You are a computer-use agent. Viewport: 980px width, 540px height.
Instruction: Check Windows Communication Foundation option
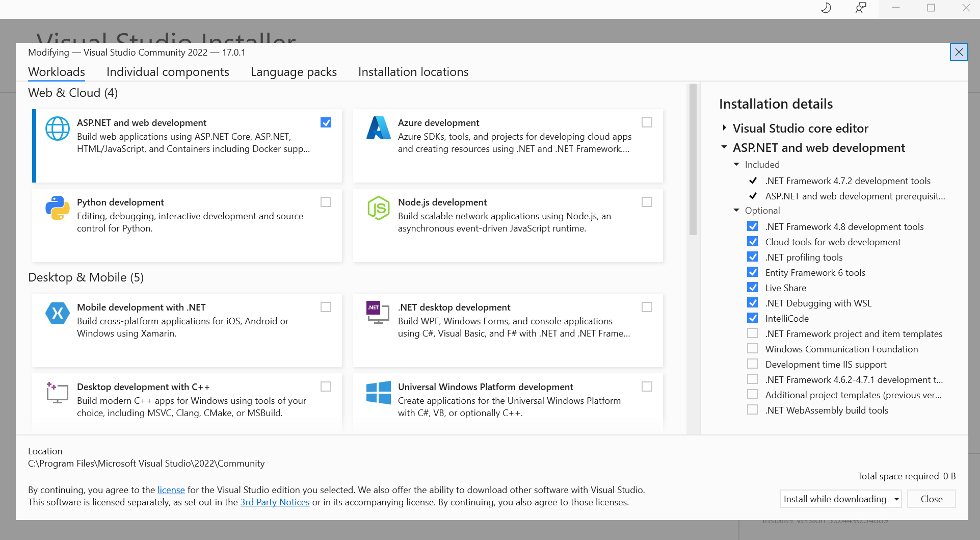click(x=752, y=349)
